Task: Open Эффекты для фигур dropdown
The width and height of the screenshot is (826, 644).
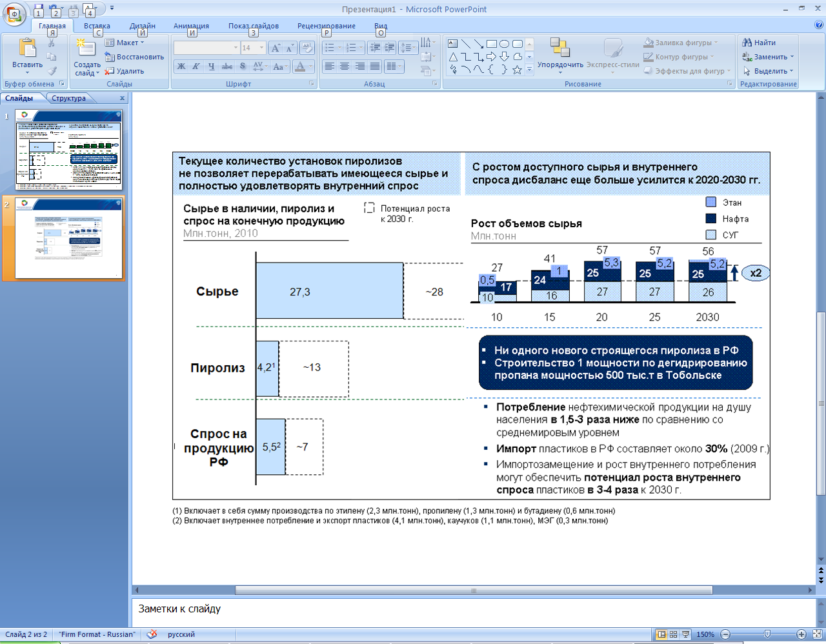Action: point(688,71)
